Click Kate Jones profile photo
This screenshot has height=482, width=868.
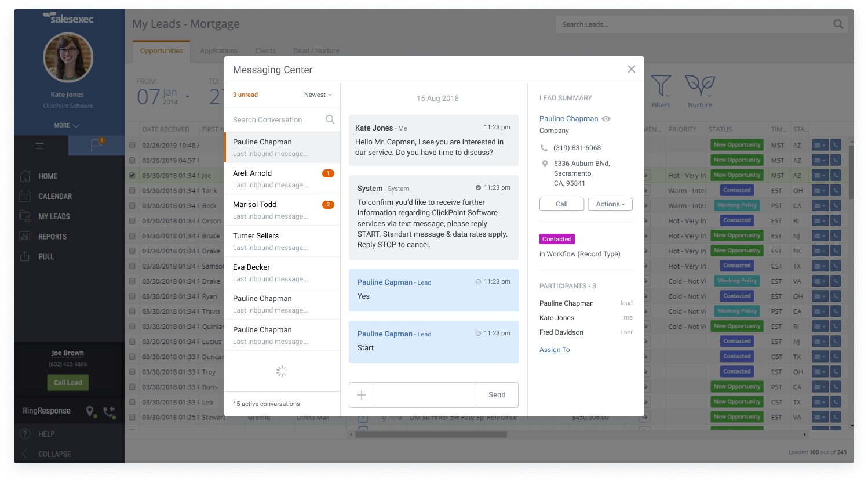[68, 57]
